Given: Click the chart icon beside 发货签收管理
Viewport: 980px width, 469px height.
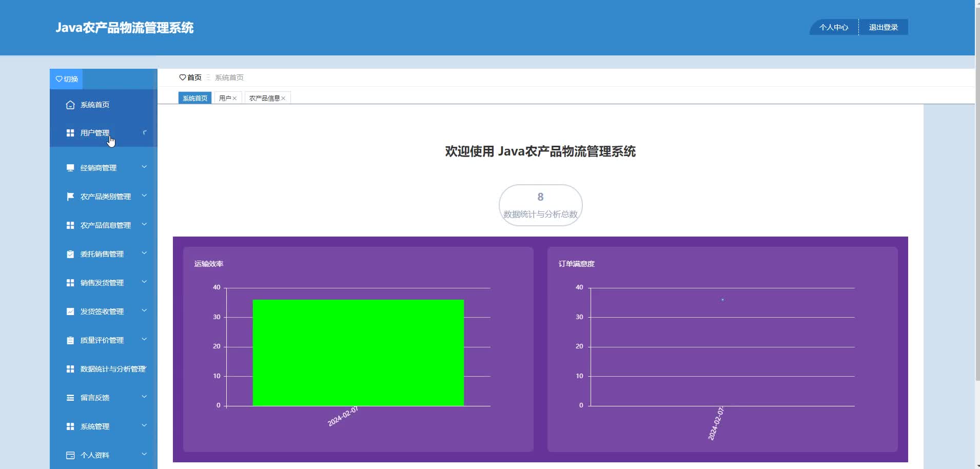Looking at the screenshot, I should click(x=70, y=311).
